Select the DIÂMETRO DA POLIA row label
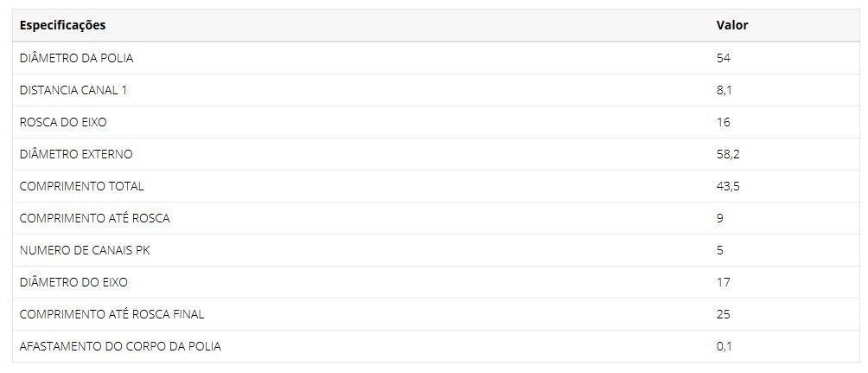 76,58
